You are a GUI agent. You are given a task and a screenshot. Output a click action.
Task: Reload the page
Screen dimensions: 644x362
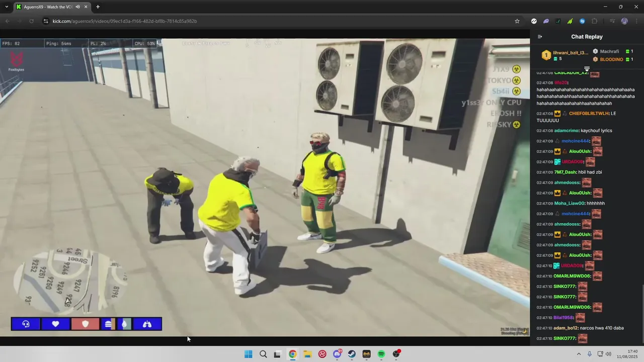click(x=31, y=21)
